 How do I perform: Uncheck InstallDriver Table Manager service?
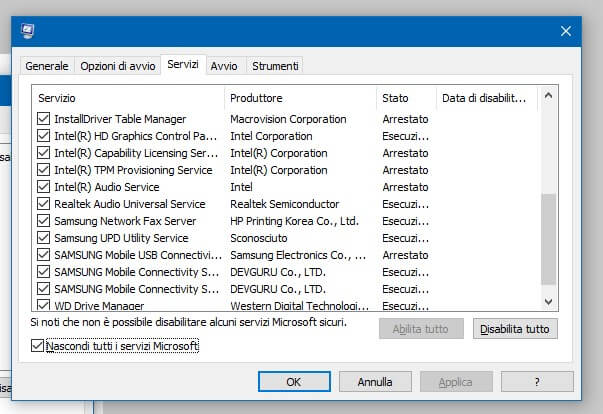pos(43,119)
